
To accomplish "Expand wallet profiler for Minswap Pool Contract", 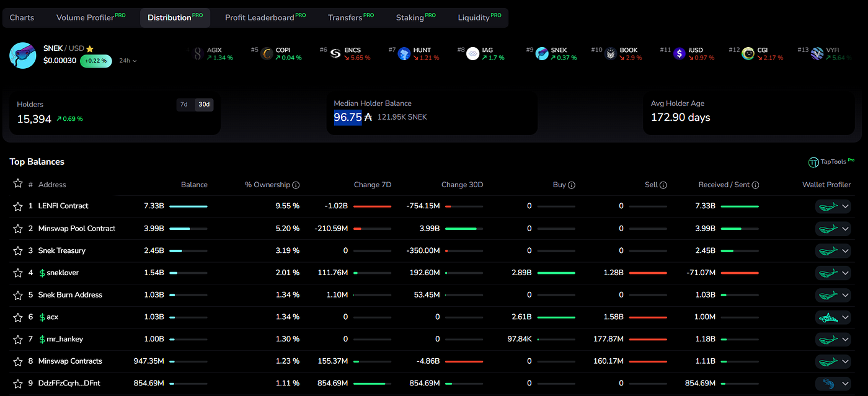I will click(x=845, y=229).
